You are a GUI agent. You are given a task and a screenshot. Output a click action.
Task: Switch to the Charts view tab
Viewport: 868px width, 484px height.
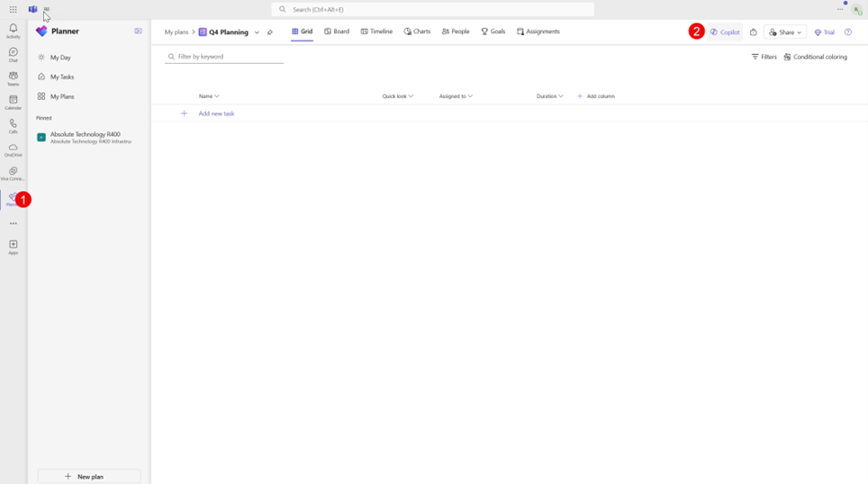(417, 32)
